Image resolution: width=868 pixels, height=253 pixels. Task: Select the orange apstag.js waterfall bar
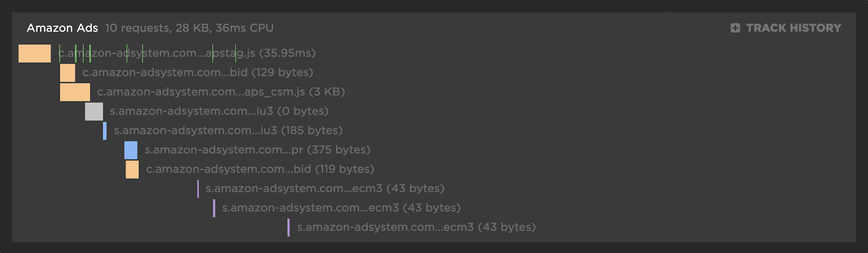point(35,53)
